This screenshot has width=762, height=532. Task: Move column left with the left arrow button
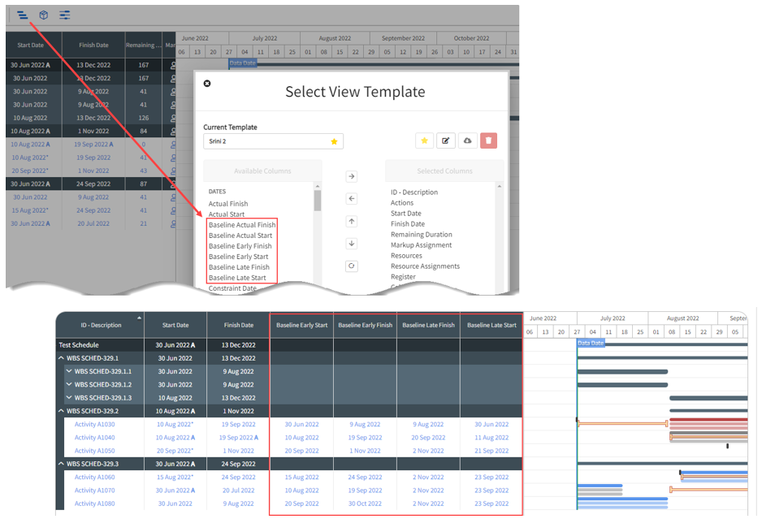[x=352, y=199]
